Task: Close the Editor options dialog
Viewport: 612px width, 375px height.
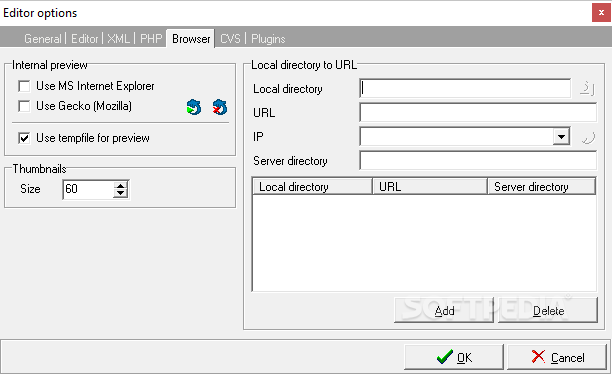Action: click(x=601, y=13)
